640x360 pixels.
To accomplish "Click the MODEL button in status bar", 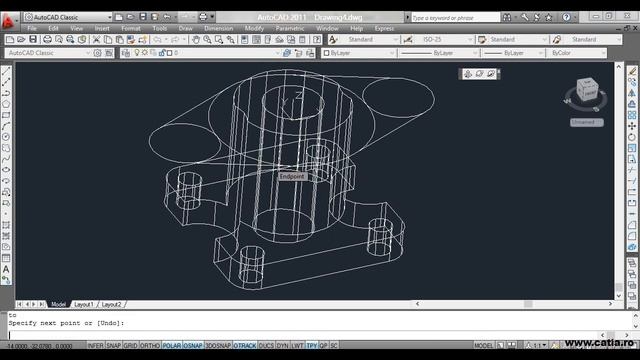I will point(484,345).
